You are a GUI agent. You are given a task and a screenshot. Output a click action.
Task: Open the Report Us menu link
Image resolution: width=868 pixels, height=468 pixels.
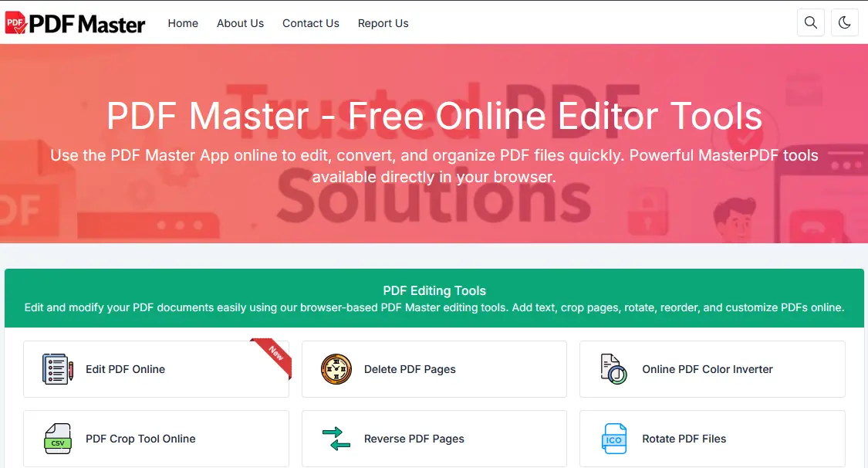383,23
